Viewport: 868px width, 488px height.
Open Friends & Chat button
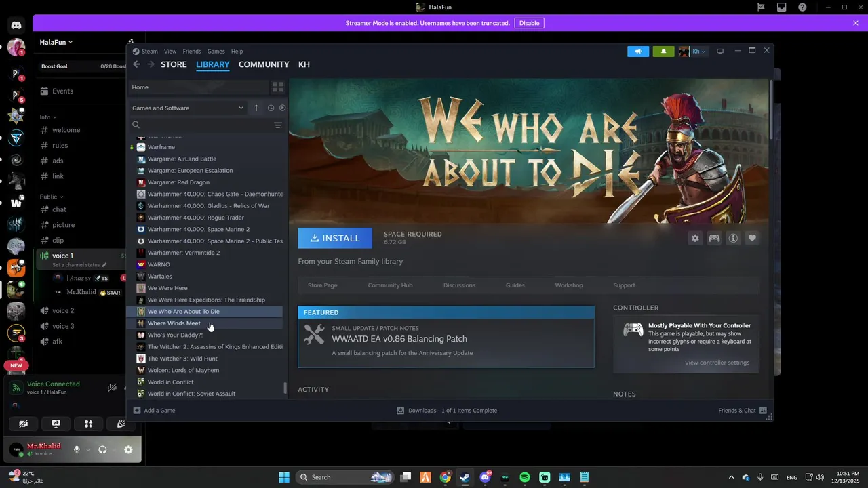pos(743,410)
